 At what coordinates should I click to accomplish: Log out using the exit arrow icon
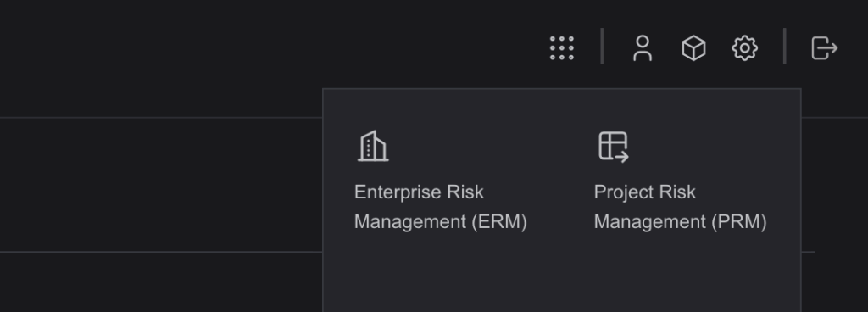[x=824, y=48]
